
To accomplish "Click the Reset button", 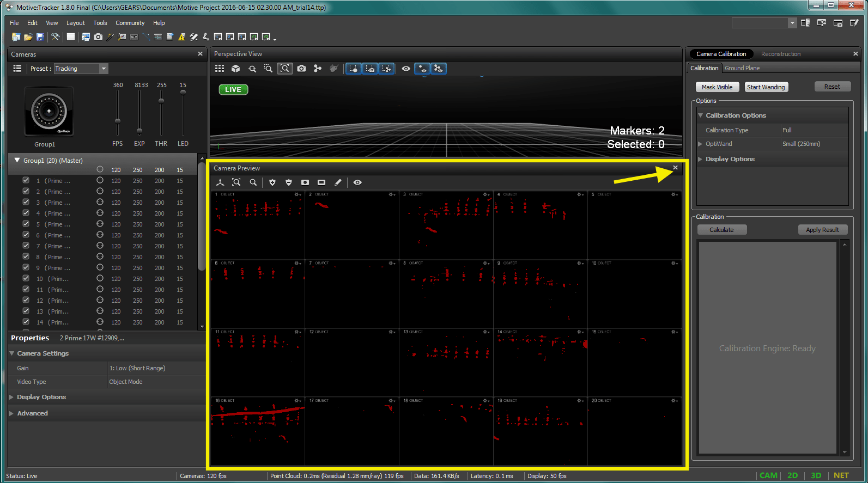I will (832, 87).
